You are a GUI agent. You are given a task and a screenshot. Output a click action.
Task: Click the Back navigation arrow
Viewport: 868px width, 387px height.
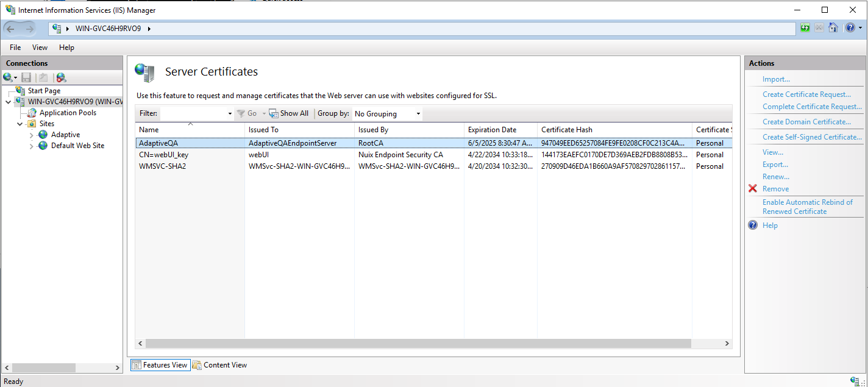12,29
